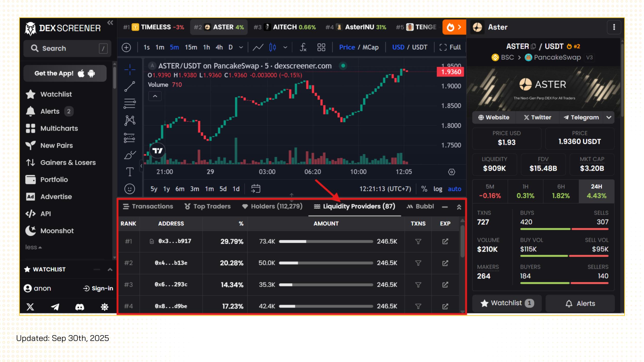The width and height of the screenshot is (644, 362).
Task: Open the Discord icon in sidebar footer
Action: pos(80,307)
